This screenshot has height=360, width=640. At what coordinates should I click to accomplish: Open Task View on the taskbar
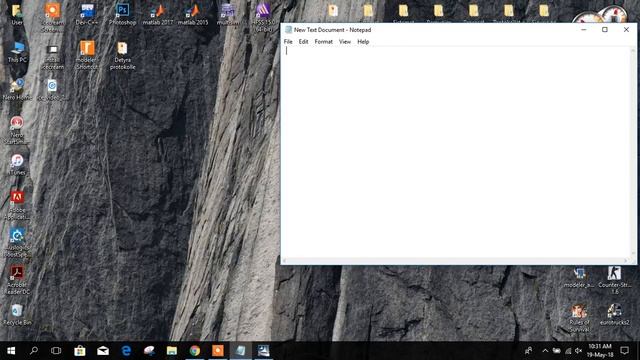click(x=56, y=351)
